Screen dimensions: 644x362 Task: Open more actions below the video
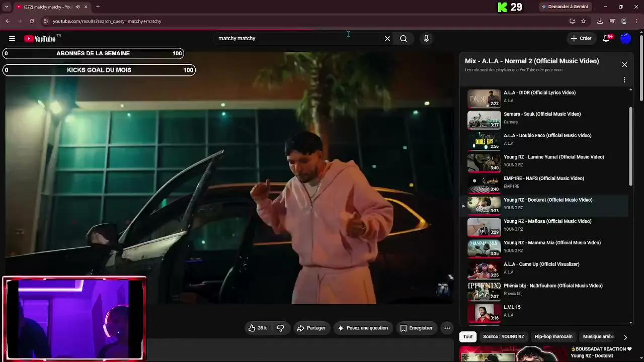447,328
